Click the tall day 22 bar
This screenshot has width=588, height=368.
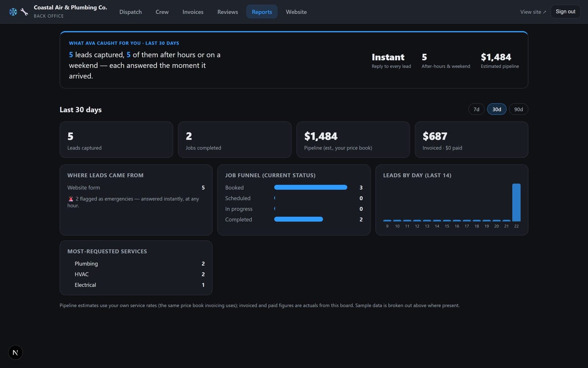516,202
